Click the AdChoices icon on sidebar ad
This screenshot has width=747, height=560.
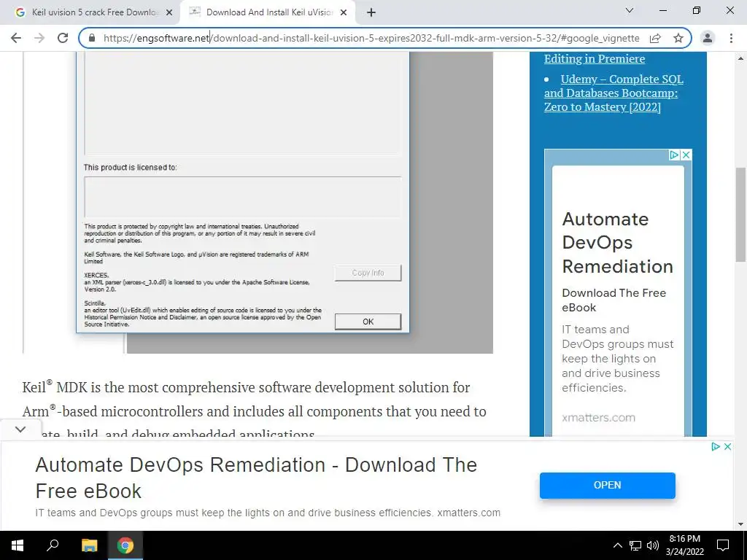pyautogui.click(x=674, y=155)
